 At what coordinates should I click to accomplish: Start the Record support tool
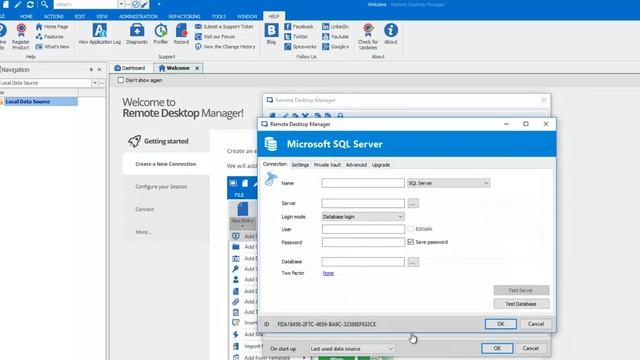(x=181, y=34)
